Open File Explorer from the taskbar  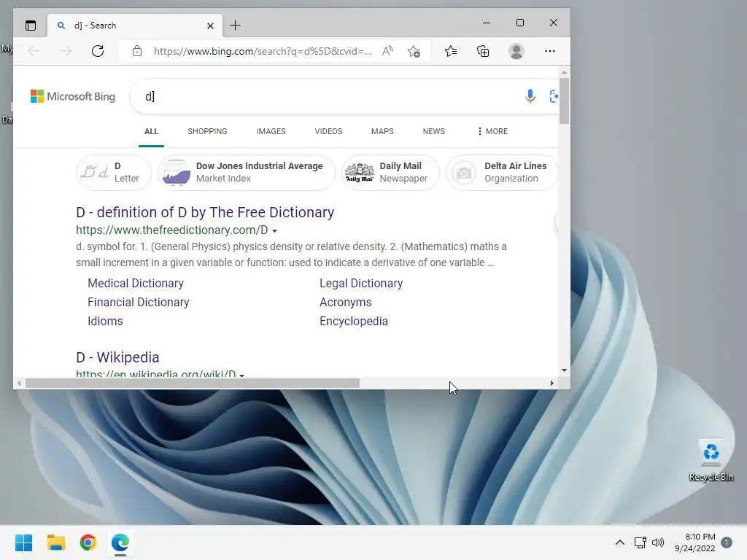[x=55, y=542]
